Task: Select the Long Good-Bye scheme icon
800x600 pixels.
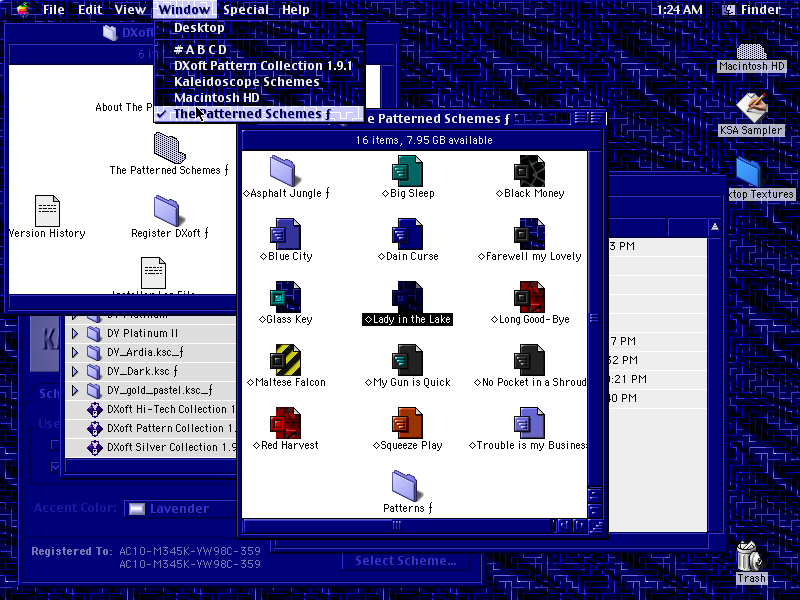Action: click(x=529, y=297)
